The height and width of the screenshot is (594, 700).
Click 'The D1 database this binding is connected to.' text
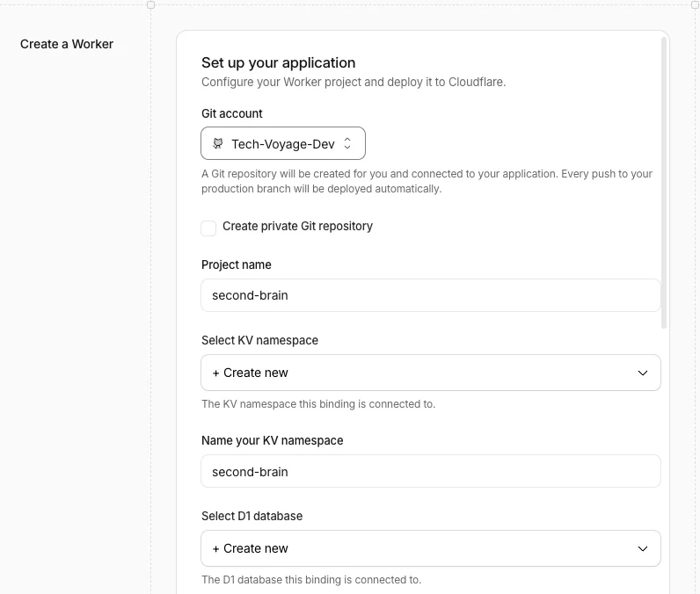(x=311, y=580)
